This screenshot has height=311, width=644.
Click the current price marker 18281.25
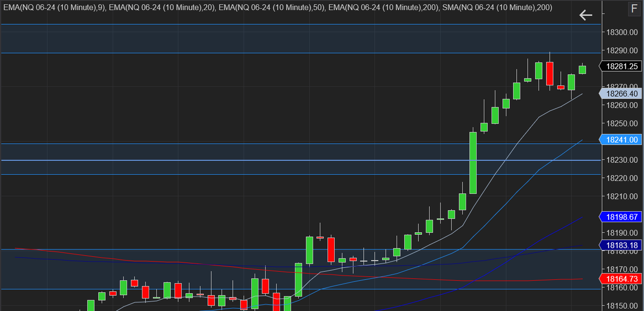(621, 67)
